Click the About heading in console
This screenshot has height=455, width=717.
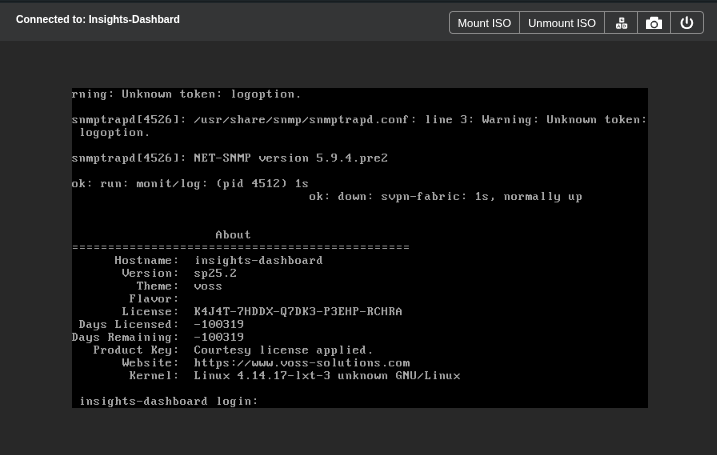[x=233, y=235]
